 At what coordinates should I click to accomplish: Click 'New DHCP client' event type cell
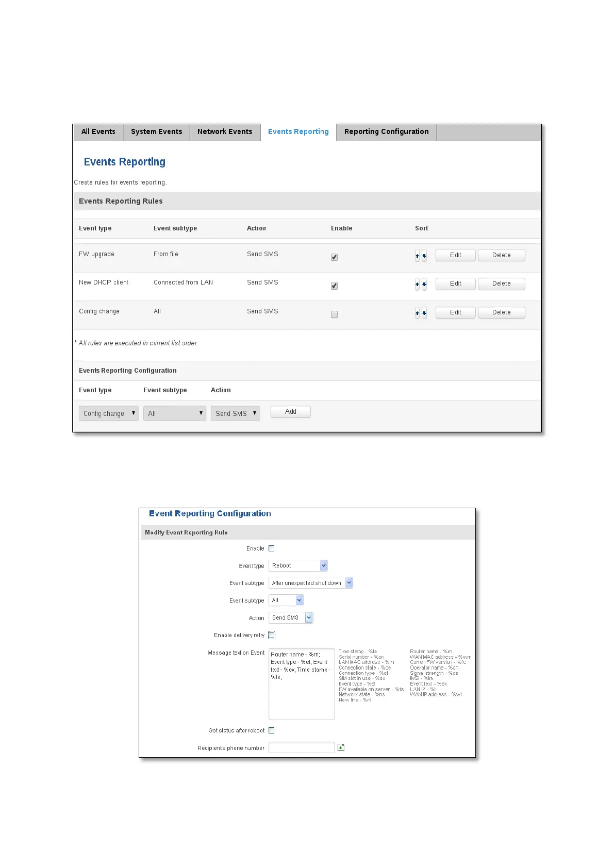click(104, 282)
